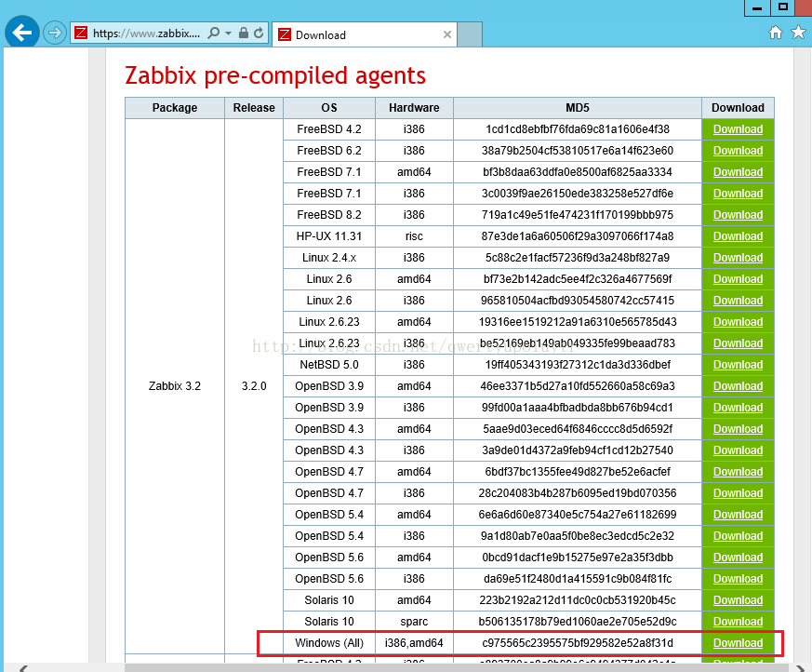Click the Package column header
This screenshot has width=812, height=672.
point(175,108)
